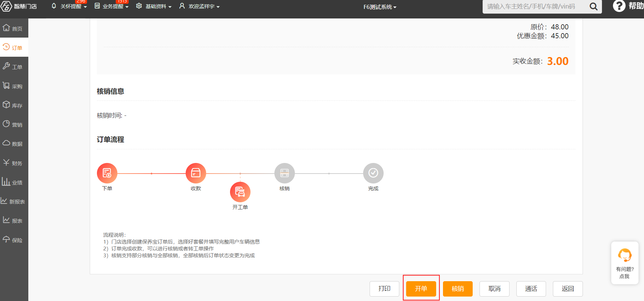Click the 订单流程 section heading
This screenshot has width=644, height=301.
coord(111,139)
